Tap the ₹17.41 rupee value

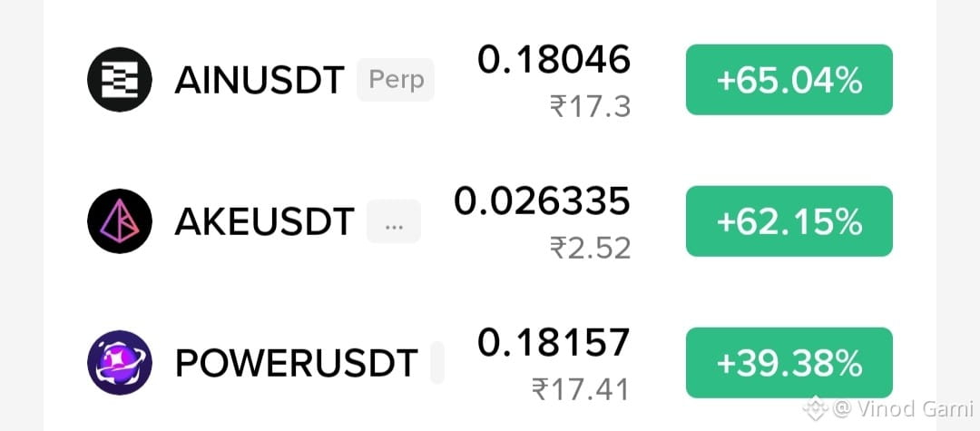[x=582, y=390]
